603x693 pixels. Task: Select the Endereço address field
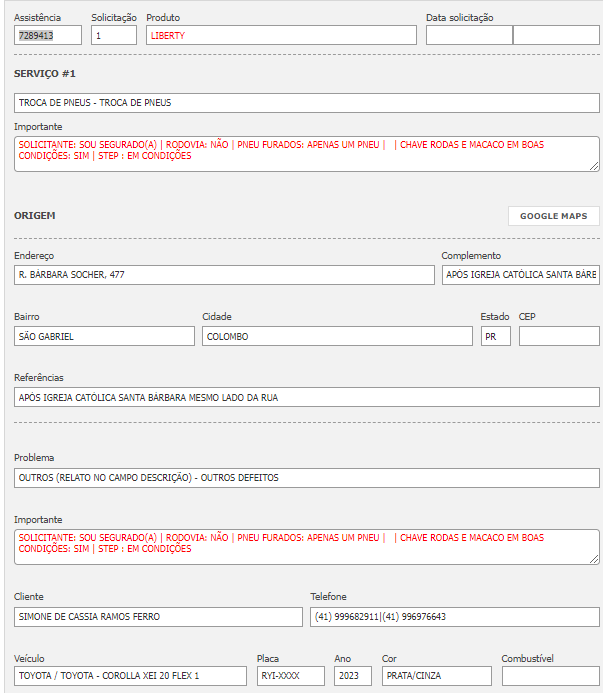(224, 275)
